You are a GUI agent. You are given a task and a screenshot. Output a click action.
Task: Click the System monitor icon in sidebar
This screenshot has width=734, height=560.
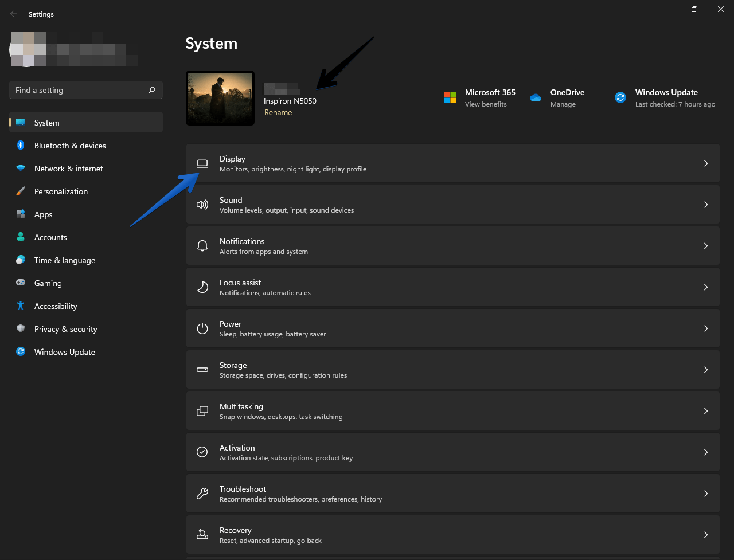(x=21, y=123)
